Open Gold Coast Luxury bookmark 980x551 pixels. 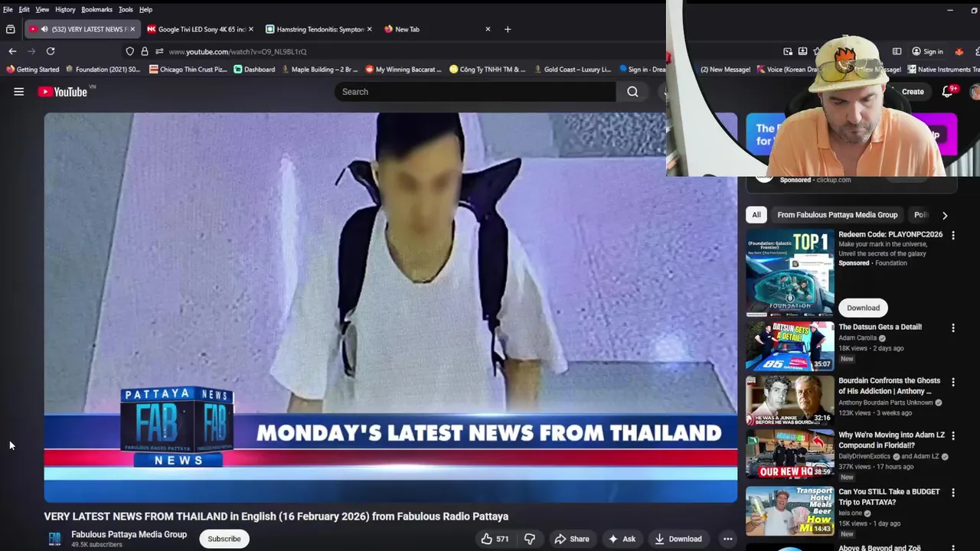pyautogui.click(x=571, y=69)
